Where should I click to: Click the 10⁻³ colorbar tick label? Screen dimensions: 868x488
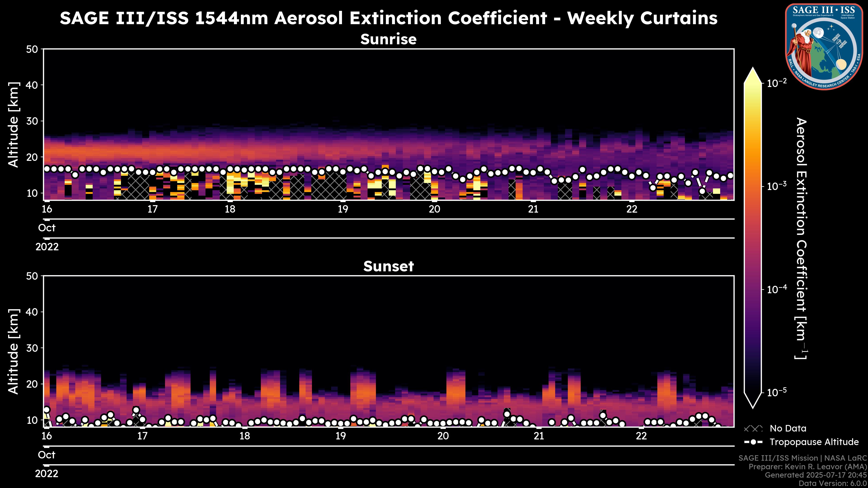[x=777, y=186]
